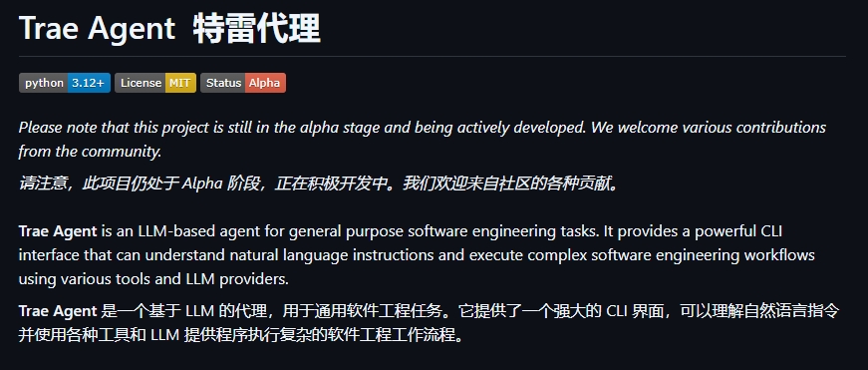The width and height of the screenshot is (868, 370).
Task: Click the yellow "MIT" badge segment
Action: [180, 83]
